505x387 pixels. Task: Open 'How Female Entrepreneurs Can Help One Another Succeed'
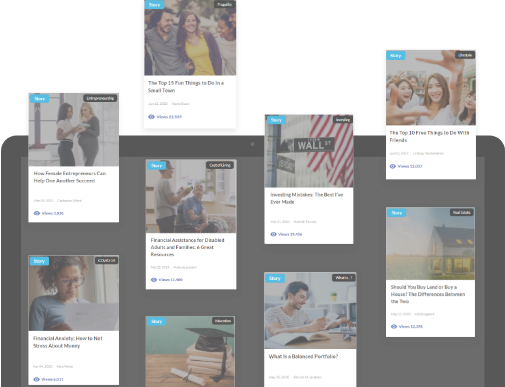pos(70,177)
